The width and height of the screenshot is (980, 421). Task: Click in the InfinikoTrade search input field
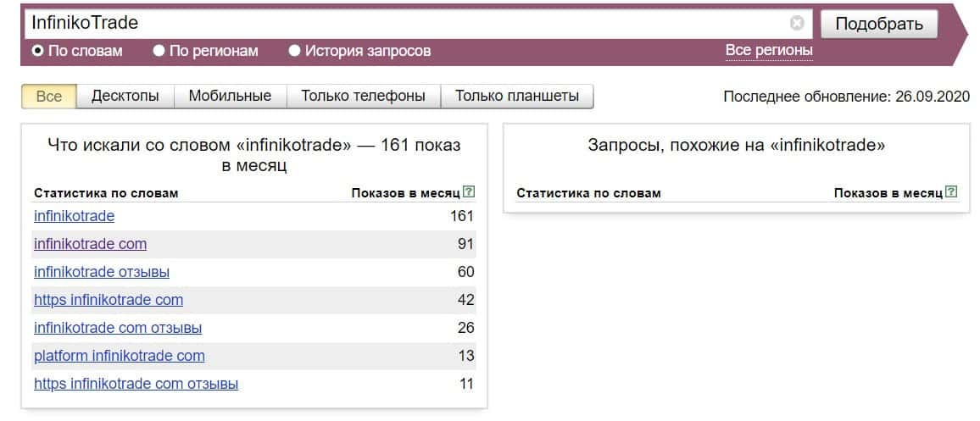[x=407, y=23]
